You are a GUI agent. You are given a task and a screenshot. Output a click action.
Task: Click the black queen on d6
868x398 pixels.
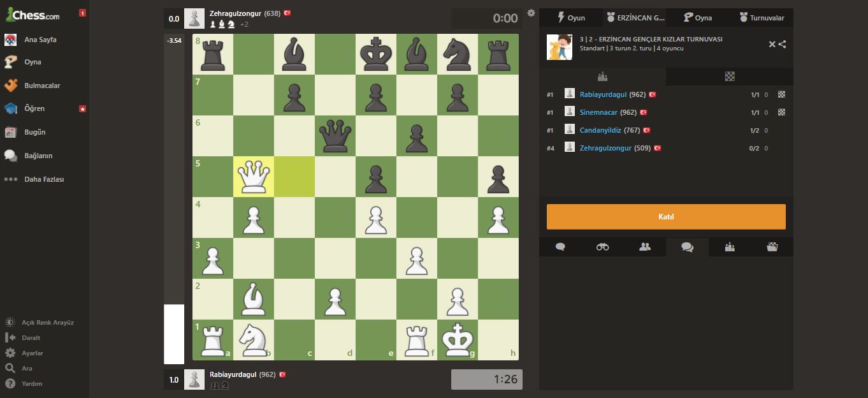point(335,136)
